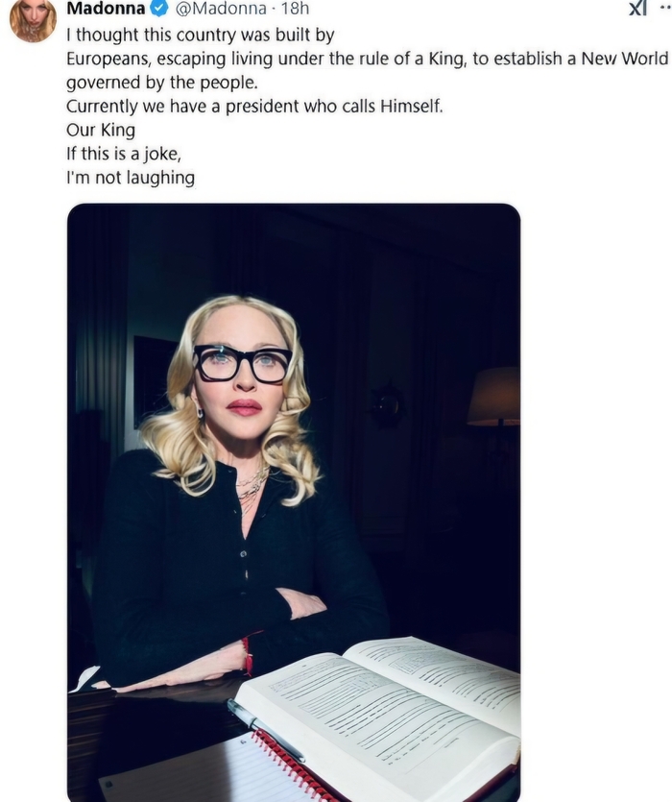Click the text line starting with "Europeans, escaping"

[x=367, y=59]
